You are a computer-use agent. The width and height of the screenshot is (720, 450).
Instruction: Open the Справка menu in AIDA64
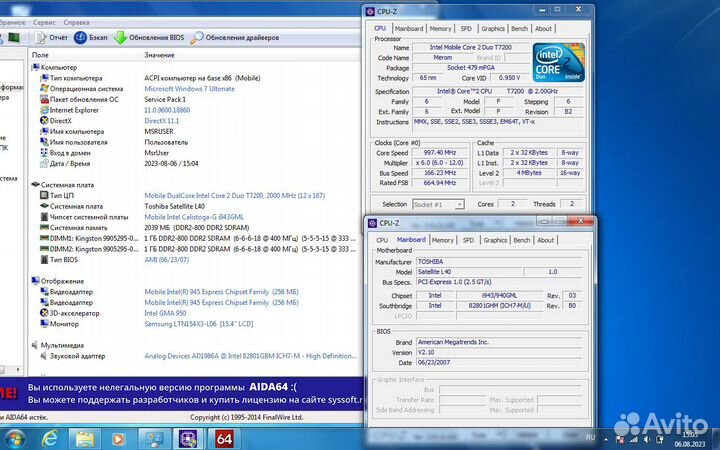pyautogui.click(x=76, y=22)
